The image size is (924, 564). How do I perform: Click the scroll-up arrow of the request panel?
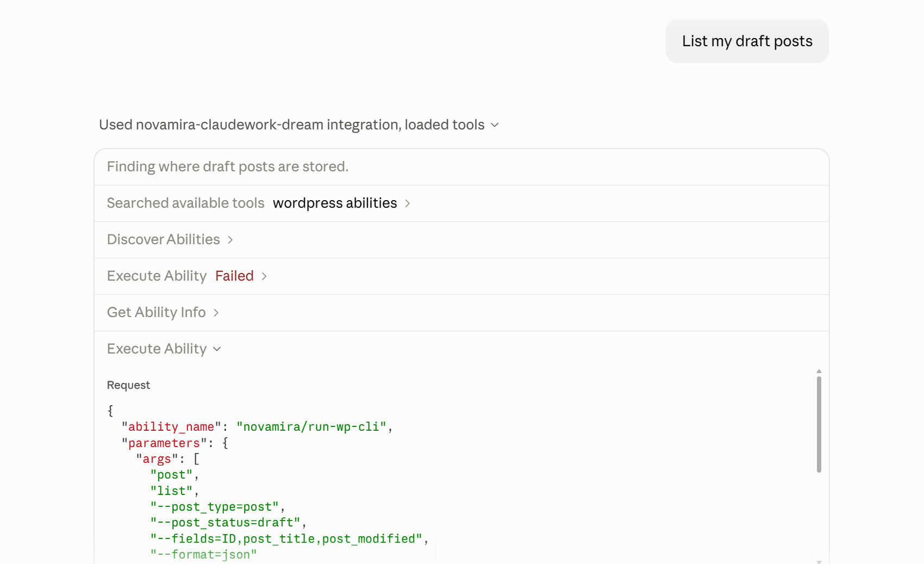pos(819,371)
